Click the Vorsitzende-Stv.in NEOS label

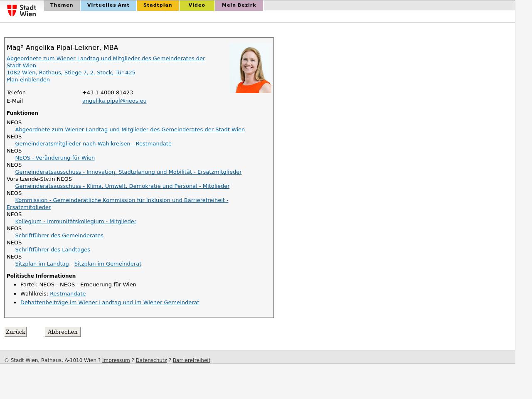click(x=39, y=179)
